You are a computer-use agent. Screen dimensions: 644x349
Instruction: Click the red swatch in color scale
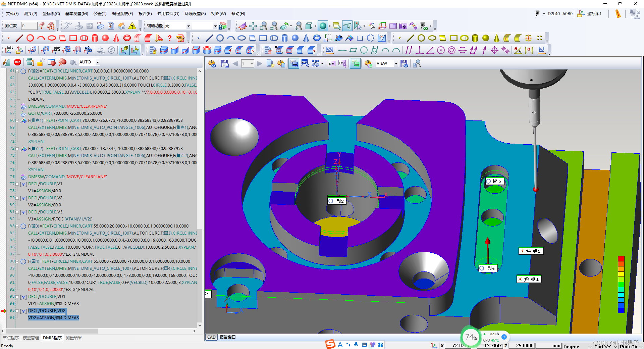click(621, 258)
